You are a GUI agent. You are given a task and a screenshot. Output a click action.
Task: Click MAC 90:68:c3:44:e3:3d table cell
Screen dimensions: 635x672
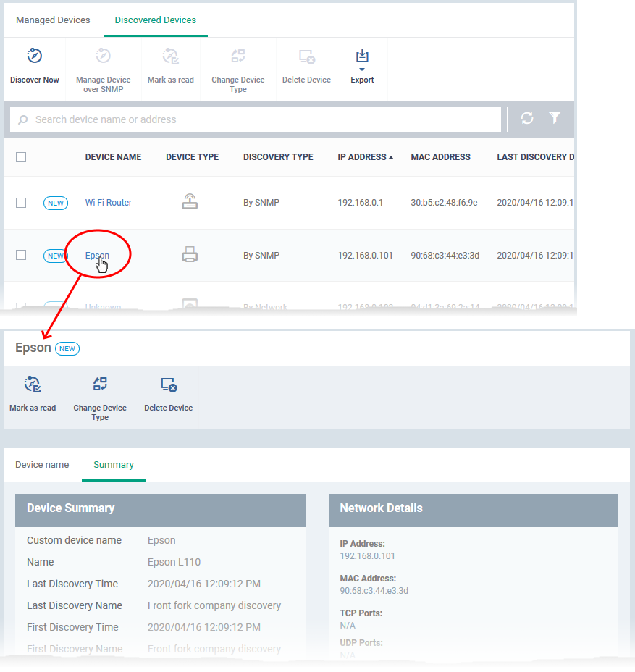tap(445, 256)
